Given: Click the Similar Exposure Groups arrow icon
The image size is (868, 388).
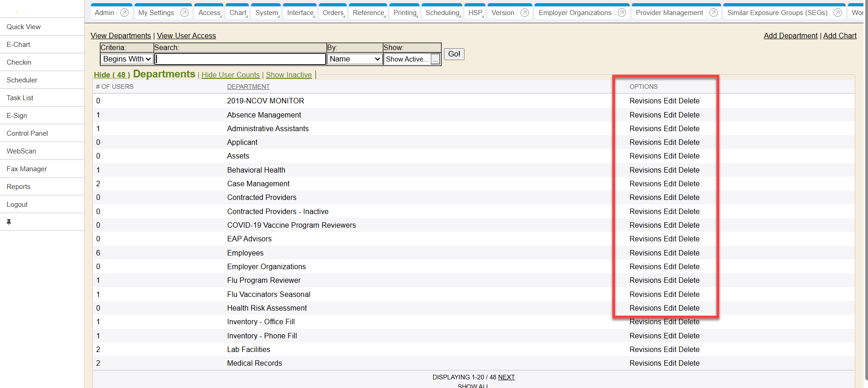Looking at the screenshot, I should tap(838, 13).
